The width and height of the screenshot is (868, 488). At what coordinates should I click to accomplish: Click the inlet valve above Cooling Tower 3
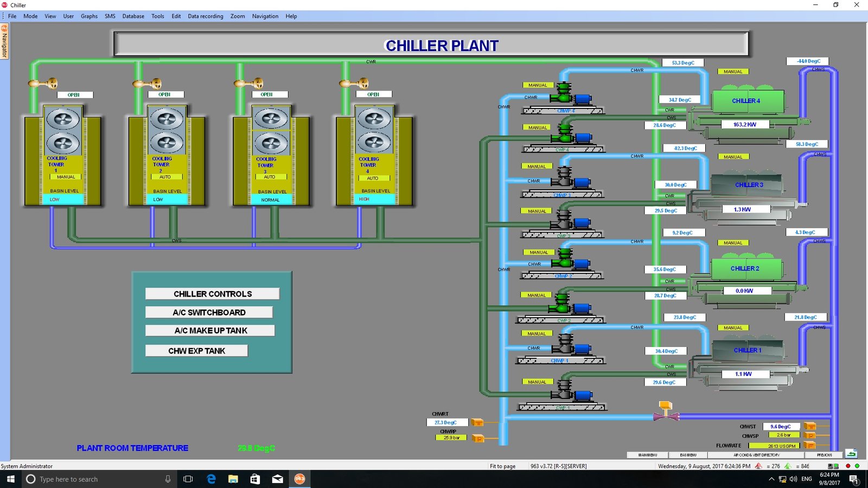point(249,84)
